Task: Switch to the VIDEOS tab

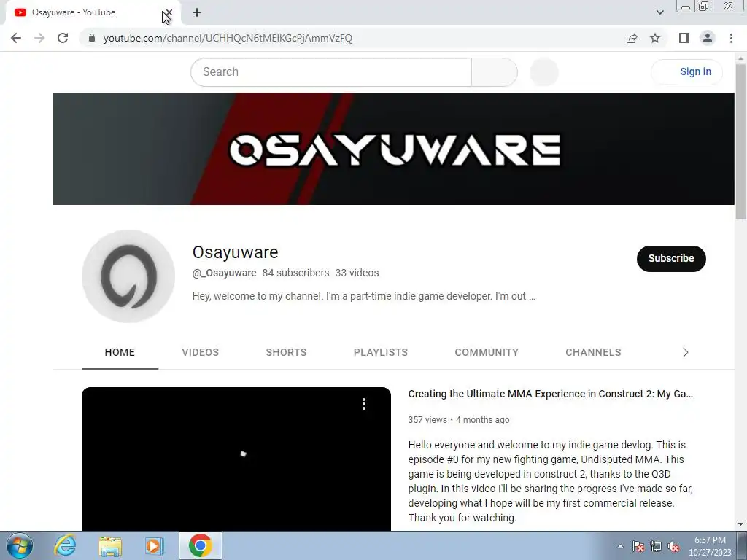Action: [x=201, y=352]
